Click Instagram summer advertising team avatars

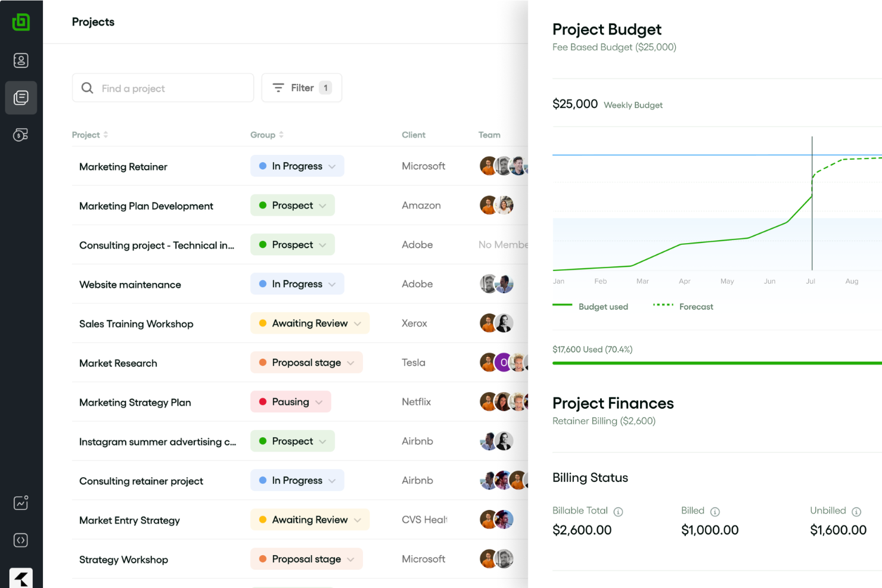tap(496, 441)
